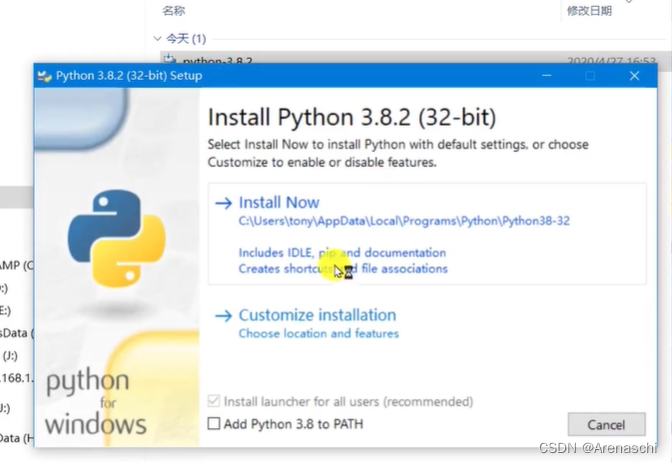
Task: Sort files by the 修改日期 column header
Action: 589,11
